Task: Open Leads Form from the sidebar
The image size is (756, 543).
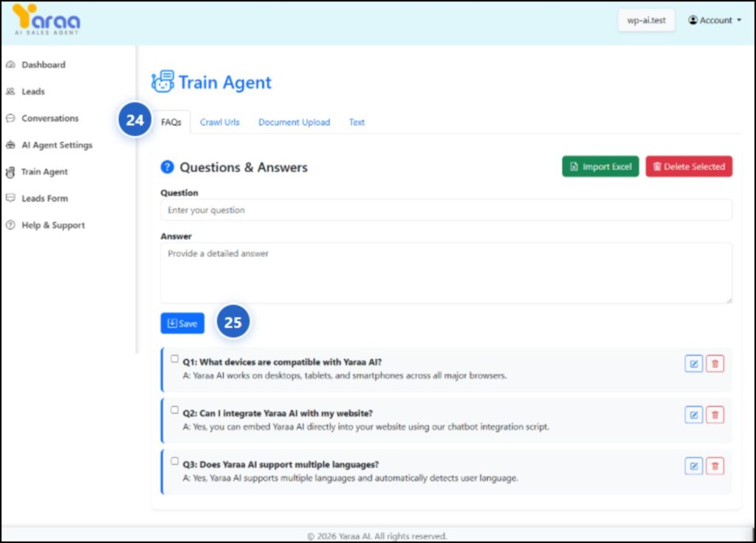Action: [x=45, y=198]
